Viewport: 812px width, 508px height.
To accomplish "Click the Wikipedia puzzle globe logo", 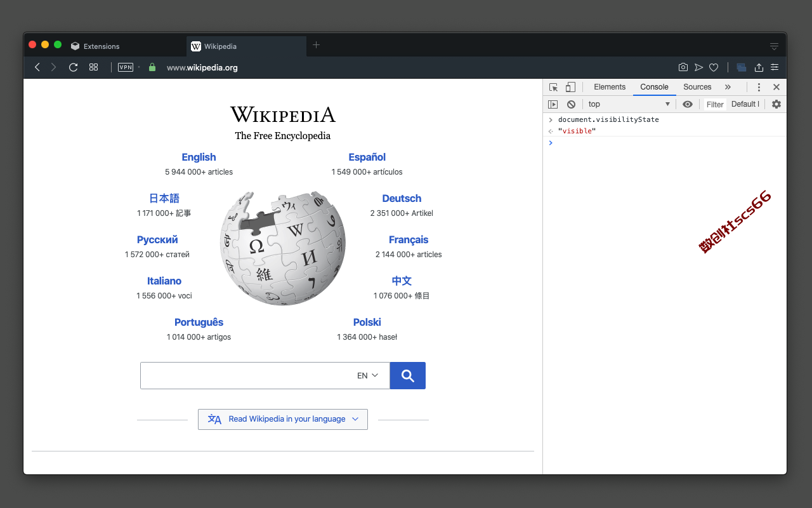I will click(x=283, y=248).
